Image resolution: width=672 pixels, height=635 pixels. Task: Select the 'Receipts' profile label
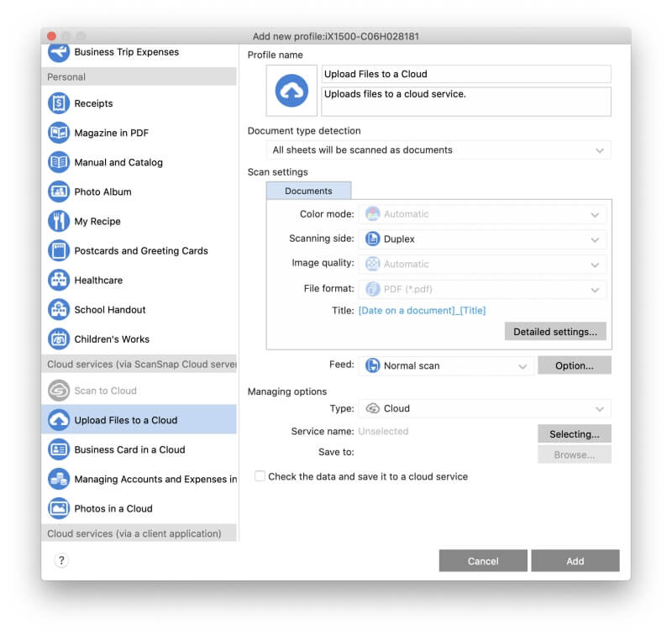point(93,103)
